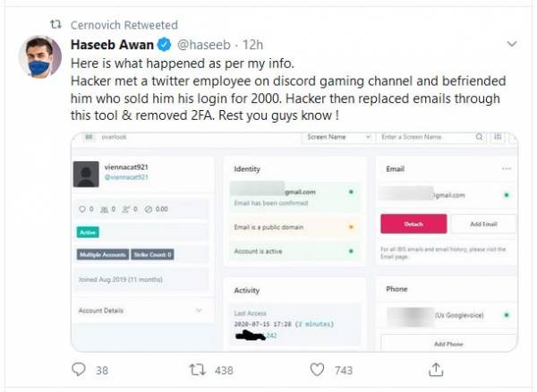Retweet this tweet using the retweet icon

point(198,370)
